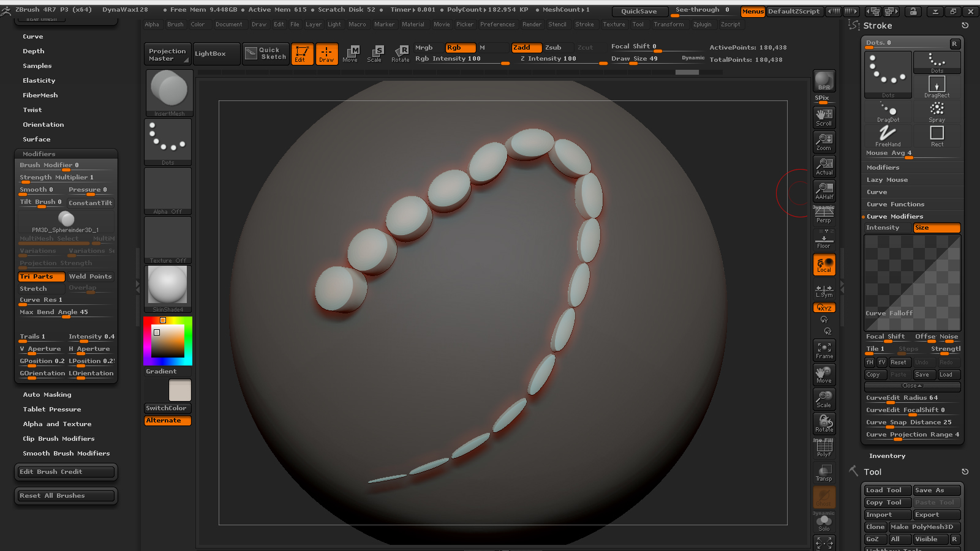The image size is (980, 551).
Task: Click the right shelf Move navigation icon
Action: point(824,375)
